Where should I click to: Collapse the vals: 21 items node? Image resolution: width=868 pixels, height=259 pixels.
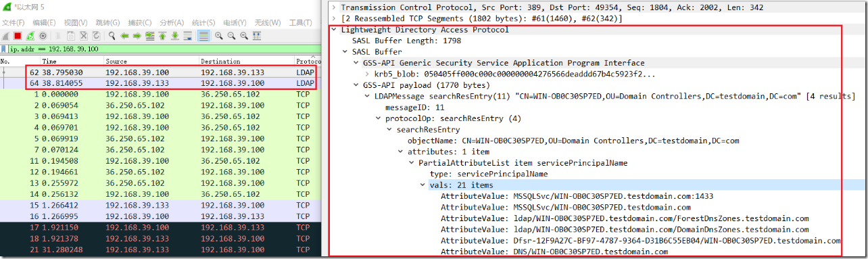[x=422, y=185]
